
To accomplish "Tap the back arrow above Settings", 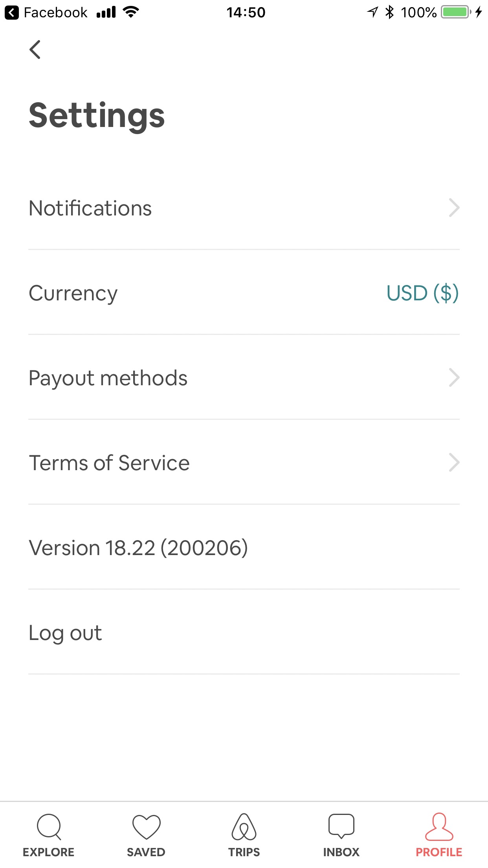I will tap(35, 50).
